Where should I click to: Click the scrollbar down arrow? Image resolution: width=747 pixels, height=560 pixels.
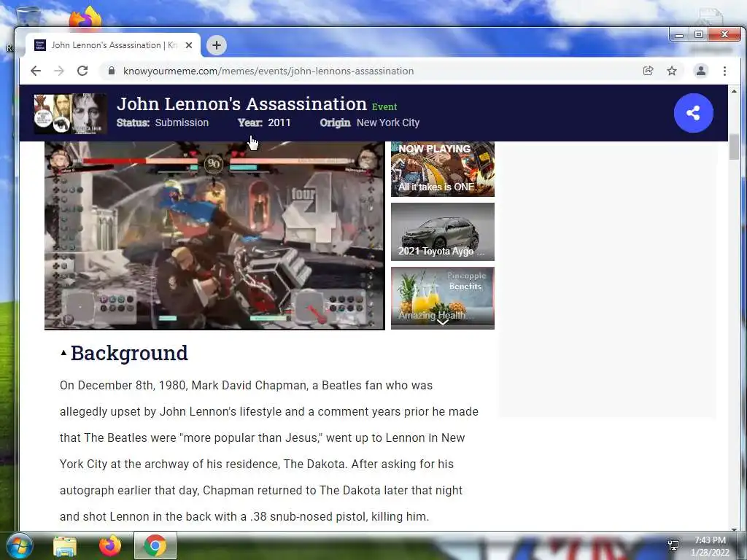click(x=734, y=529)
